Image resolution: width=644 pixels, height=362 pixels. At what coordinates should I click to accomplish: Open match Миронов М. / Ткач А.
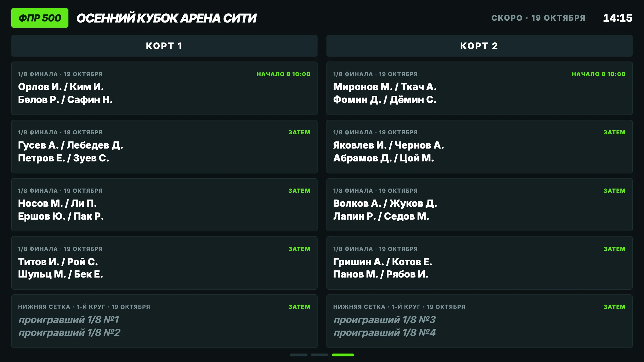479,88
